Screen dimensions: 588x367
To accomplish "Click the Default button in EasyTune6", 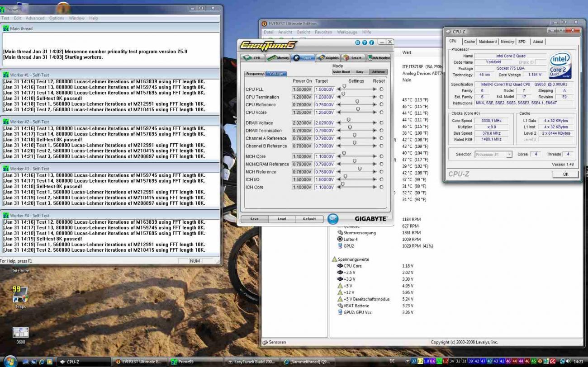I will point(309,219).
